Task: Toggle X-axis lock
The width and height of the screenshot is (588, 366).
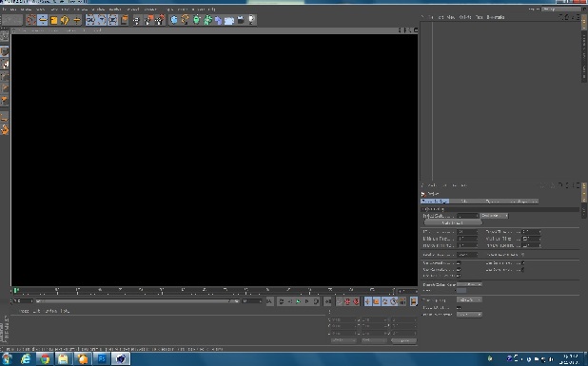Action: pos(91,20)
